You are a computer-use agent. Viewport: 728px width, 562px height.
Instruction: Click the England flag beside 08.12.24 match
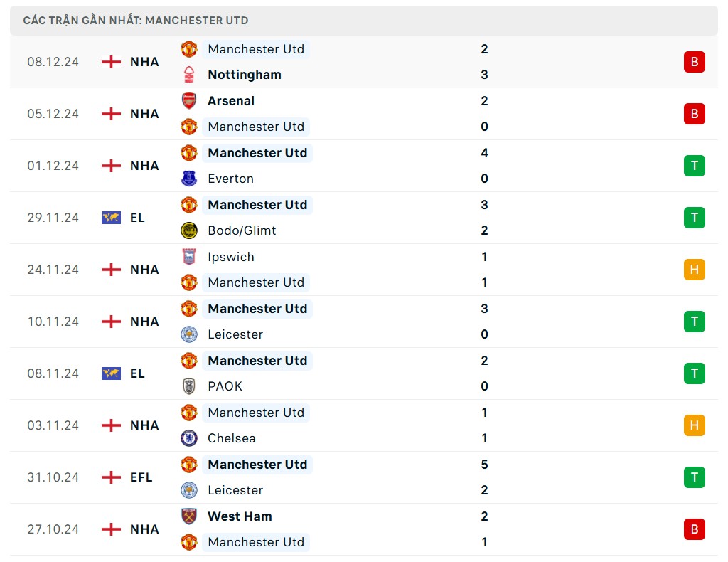pos(111,62)
